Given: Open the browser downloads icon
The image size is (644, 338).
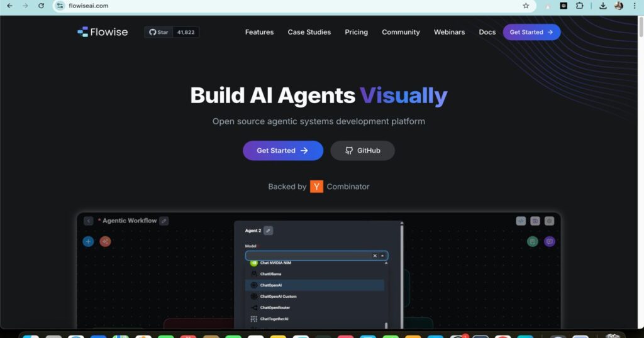Looking at the screenshot, I should pyautogui.click(x=603, y=6).
